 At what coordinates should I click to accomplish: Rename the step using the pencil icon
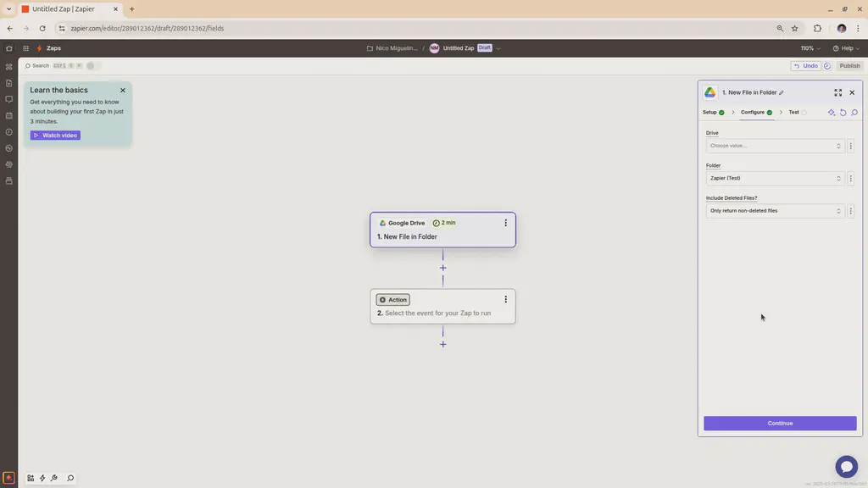pyautogui.click(x=782, y=92)
